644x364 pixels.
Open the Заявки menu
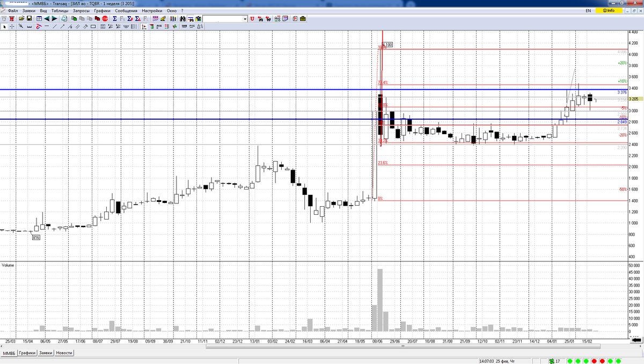pyautogui.click(x=28, y=10)
